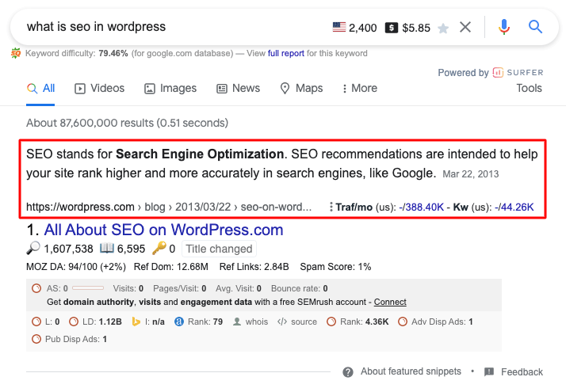Click the key icon beside 0
The height and width of the screenshot is (392, 566).
pyautogui.click(x=159, y=248)
